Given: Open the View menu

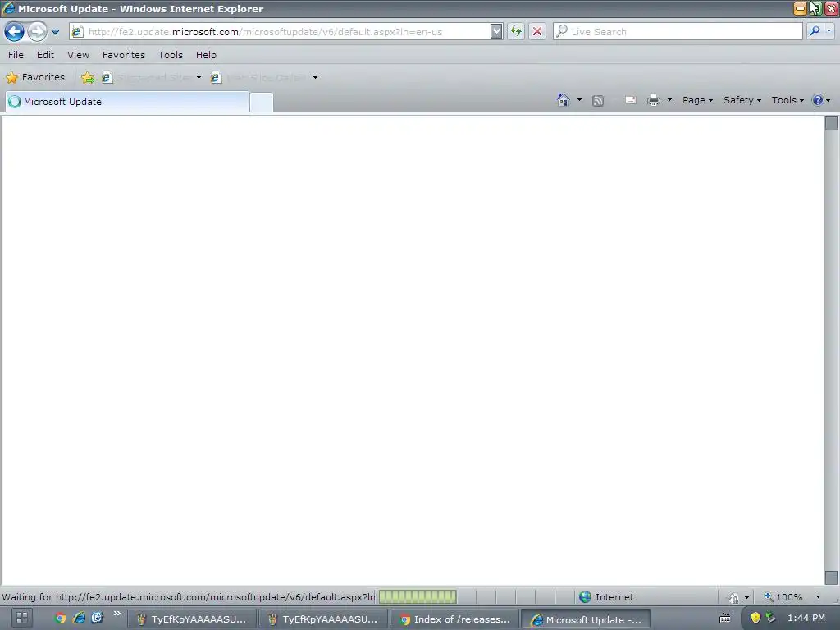Looking at the screenshot, I should pyautogui.click(x=78, y=55).
